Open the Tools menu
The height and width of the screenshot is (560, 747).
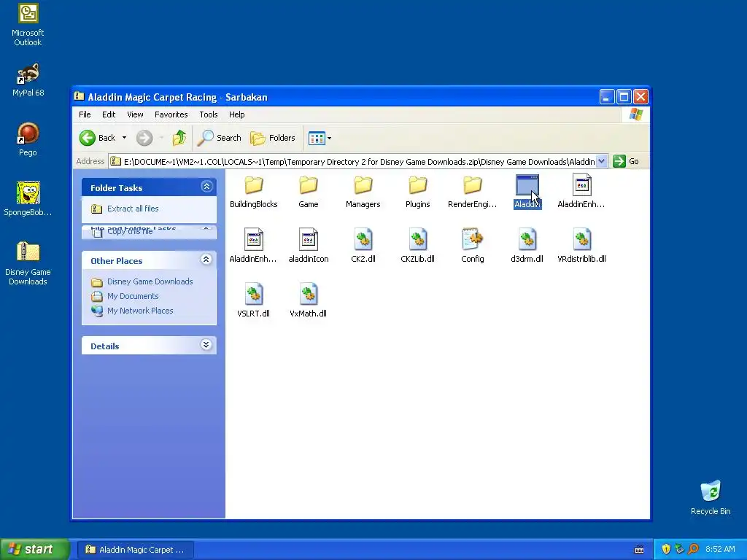click(208, 114)
